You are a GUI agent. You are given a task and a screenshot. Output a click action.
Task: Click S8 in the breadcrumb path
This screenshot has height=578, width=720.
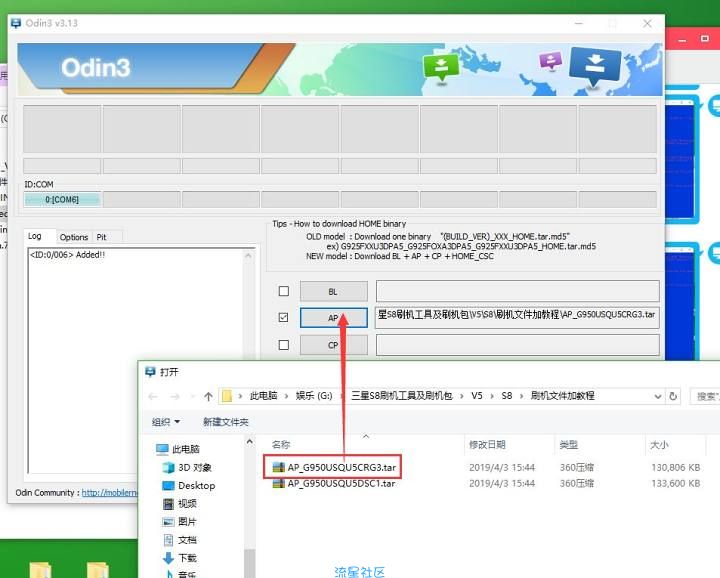pyautogui.click(x=506, y=396)
